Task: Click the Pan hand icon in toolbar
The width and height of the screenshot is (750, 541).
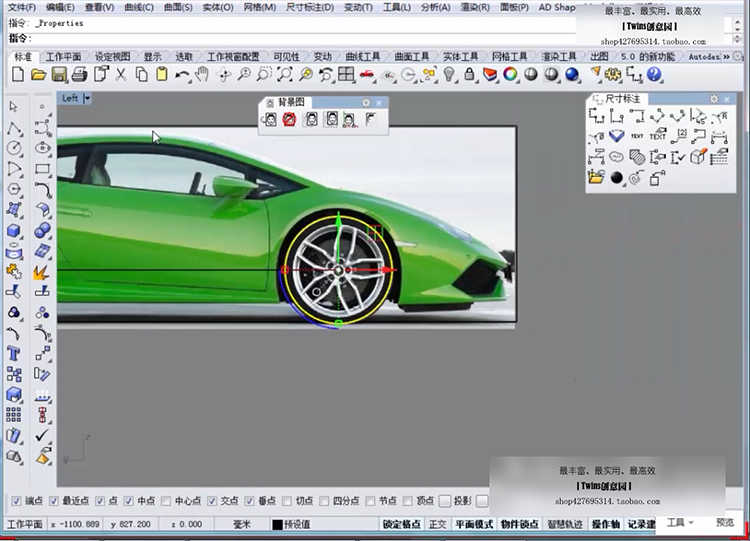Action: click(x=202, y=74)
